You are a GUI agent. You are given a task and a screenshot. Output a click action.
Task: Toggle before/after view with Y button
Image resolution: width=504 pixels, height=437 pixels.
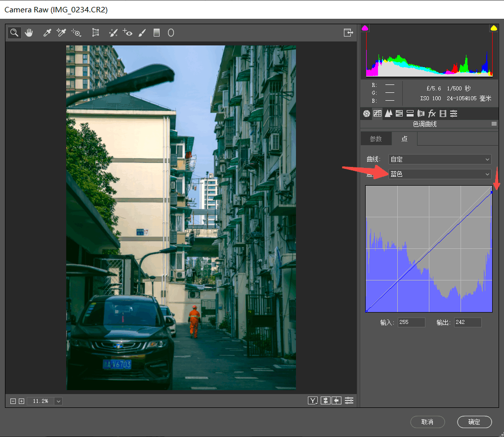[312, 400]
